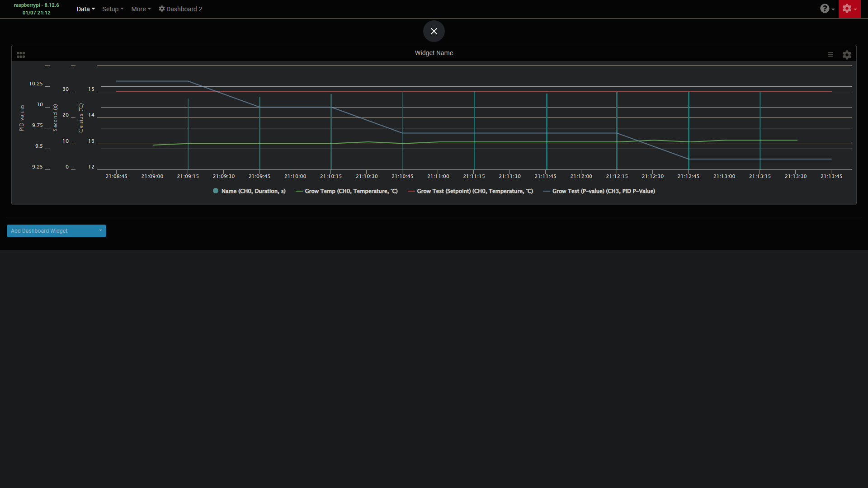The image size is (868, 488).
Task: Open the Setup dropdown menu
Action: coord(112,9)
